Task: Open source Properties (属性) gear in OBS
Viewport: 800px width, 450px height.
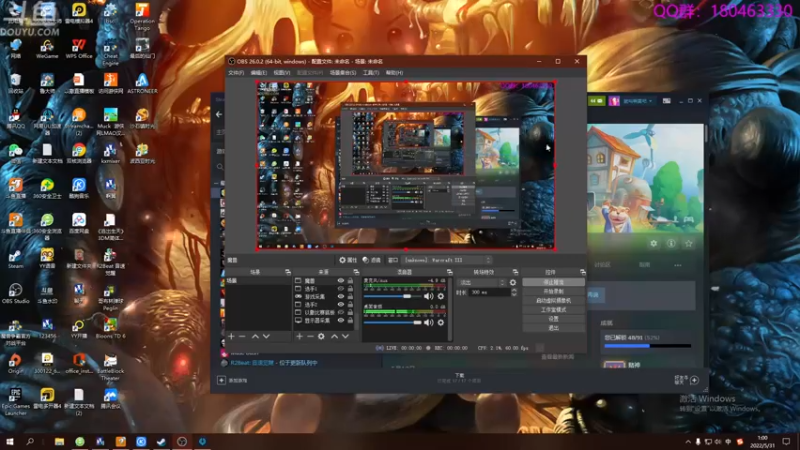Action: (348, 260)
